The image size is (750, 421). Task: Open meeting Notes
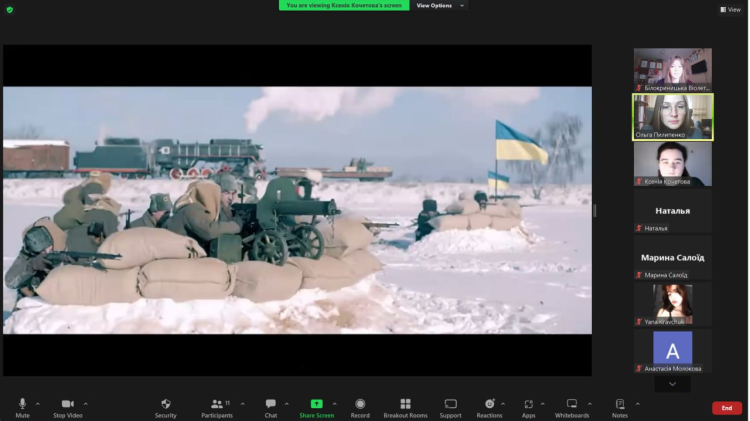pyautogui.click(x=620, y=405)
